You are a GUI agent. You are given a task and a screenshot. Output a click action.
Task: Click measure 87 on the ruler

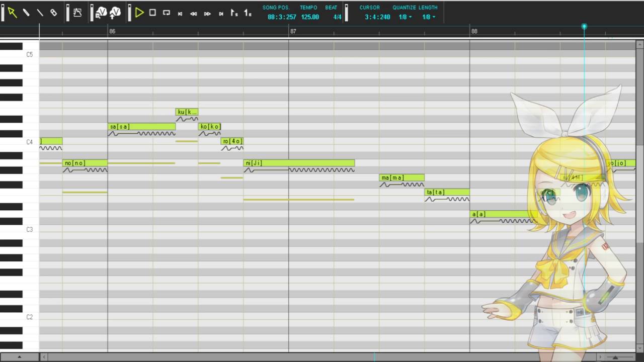(293, 31)
